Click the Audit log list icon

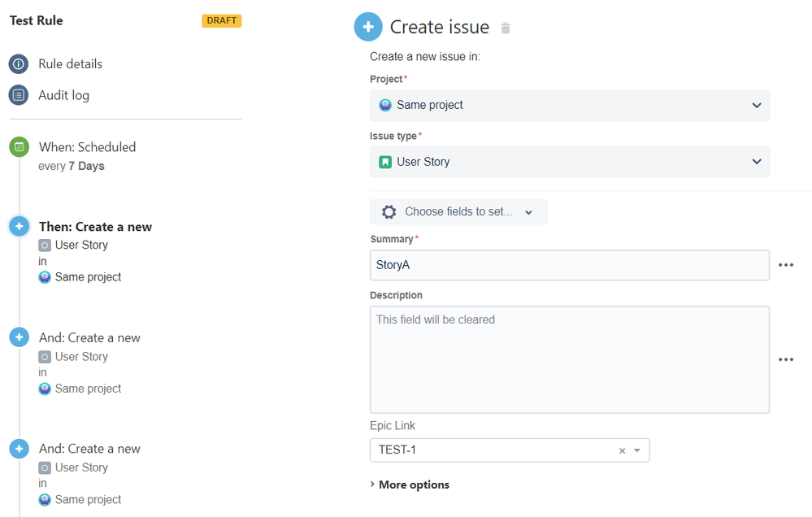(x=19, y=95)
